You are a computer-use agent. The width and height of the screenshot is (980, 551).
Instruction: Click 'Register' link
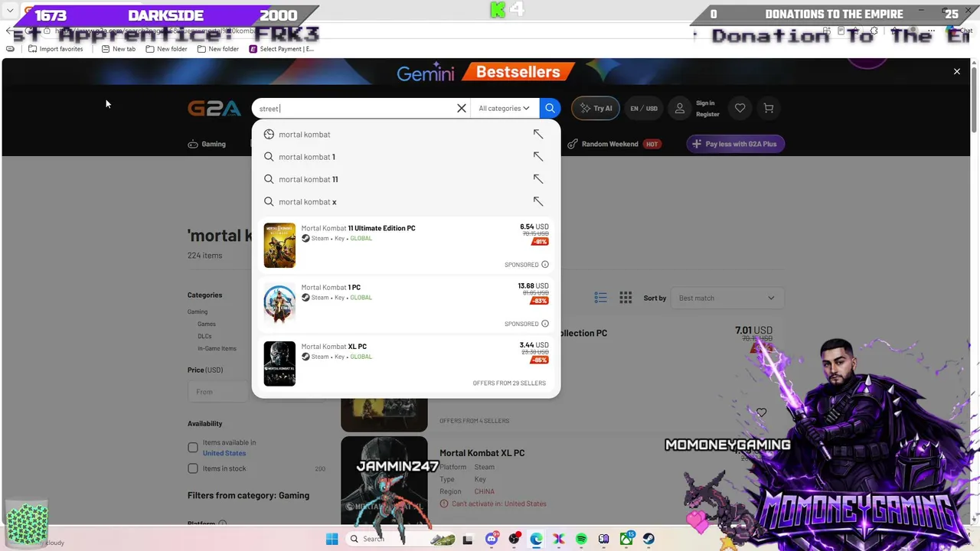click(707, 115)
